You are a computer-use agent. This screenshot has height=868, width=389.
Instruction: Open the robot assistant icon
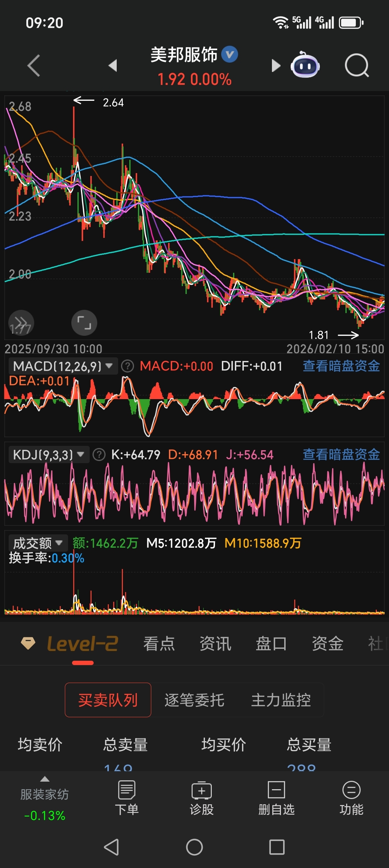pos(305,65)
